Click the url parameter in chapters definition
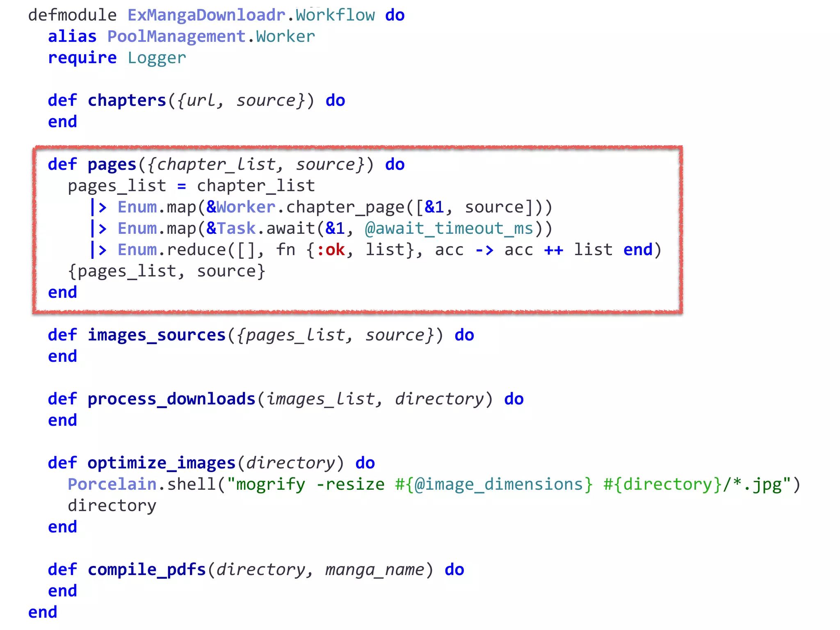Image resolution: width=840 pixels, height=630 pixels. click(201, 101)
